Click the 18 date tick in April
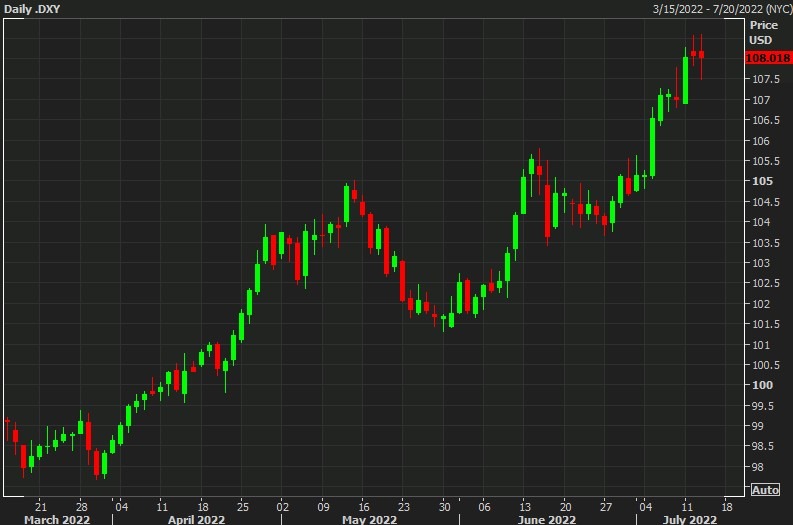The width and height of the screenshot is (793, 525). click(x=203, y=507)
